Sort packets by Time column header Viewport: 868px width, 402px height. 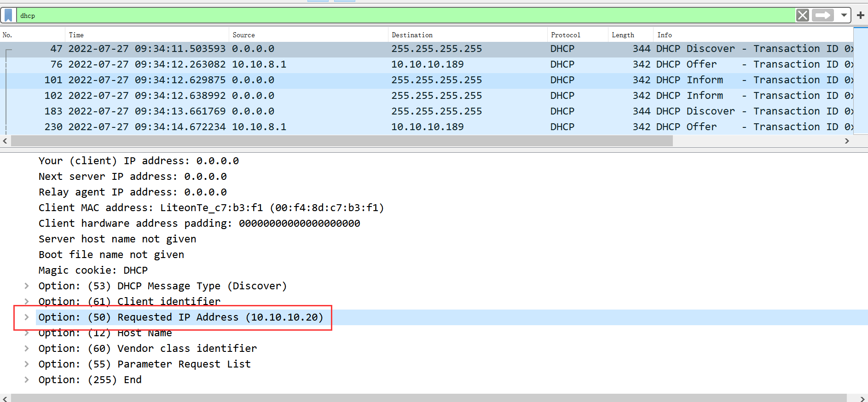point(147,35)
